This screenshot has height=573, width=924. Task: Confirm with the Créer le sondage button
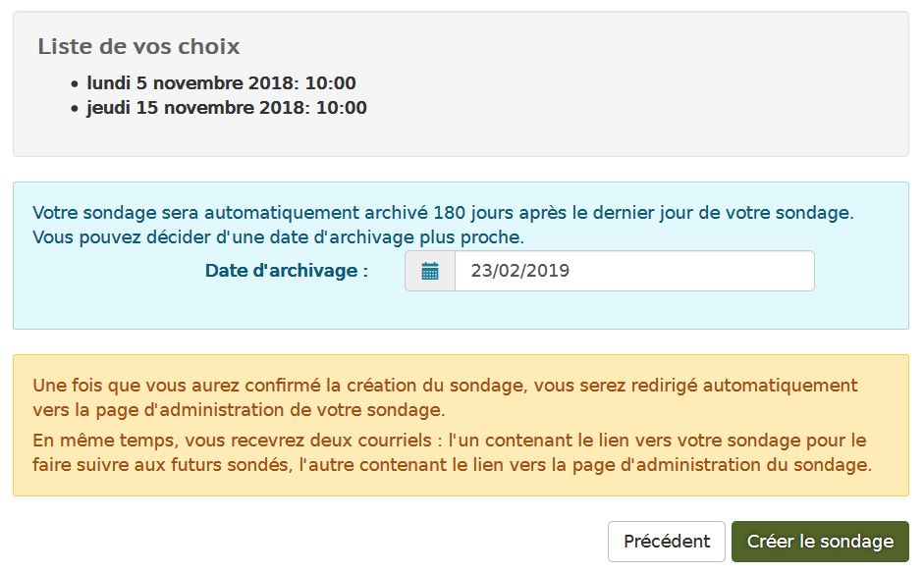[820, 542]
